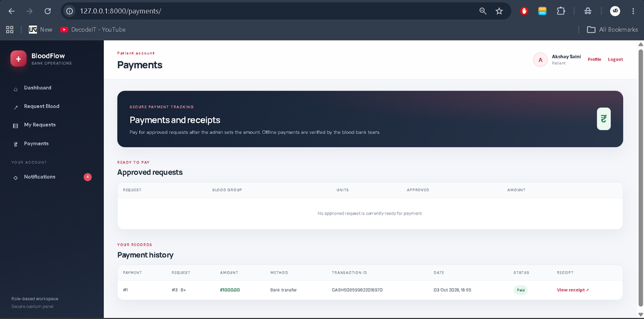Click the Profile link in header

tap(594, 60)
